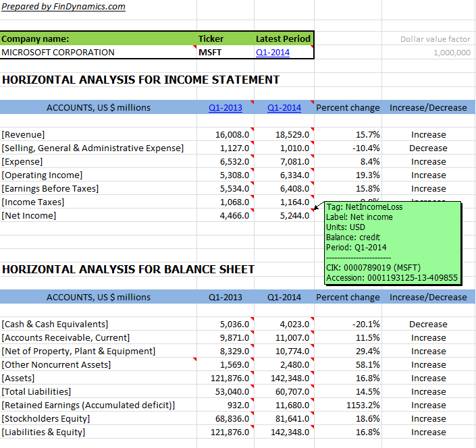Click the 14.5% percent change cell
Image resolution: width=476 pixels, height=448 pixels.
pos(367,391)
